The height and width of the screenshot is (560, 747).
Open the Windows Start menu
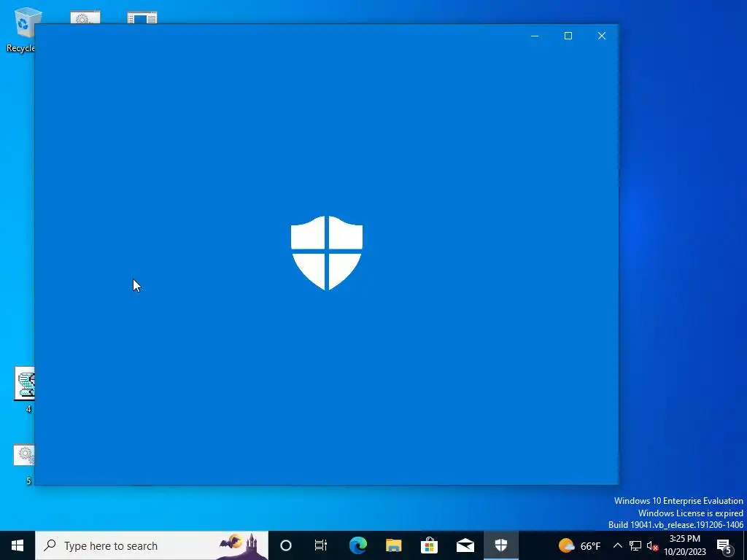click(x=18, y=545)
